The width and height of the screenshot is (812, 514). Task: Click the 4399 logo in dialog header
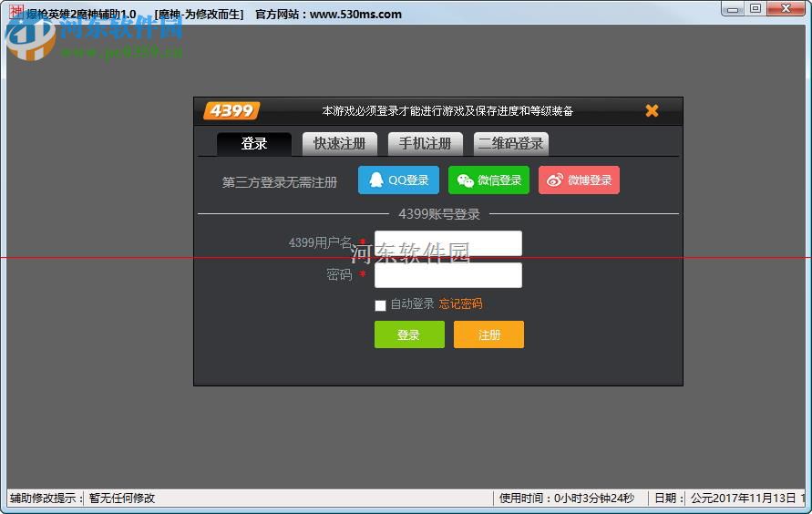click(231, 110)
